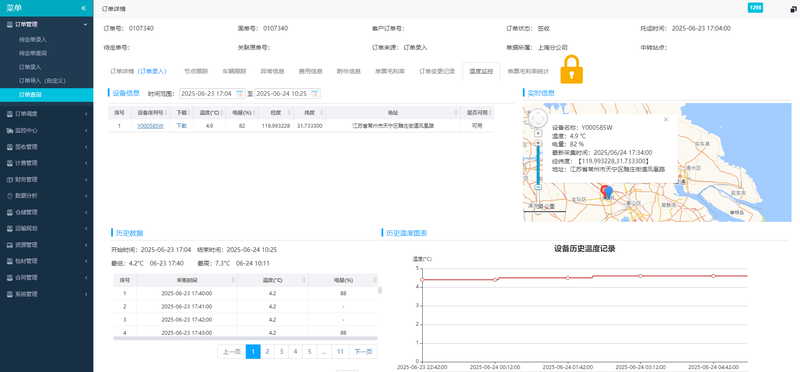The height and width of the screenshot is (372, 800).
Task: Click the map pan direction control
Action: (538, 118)
